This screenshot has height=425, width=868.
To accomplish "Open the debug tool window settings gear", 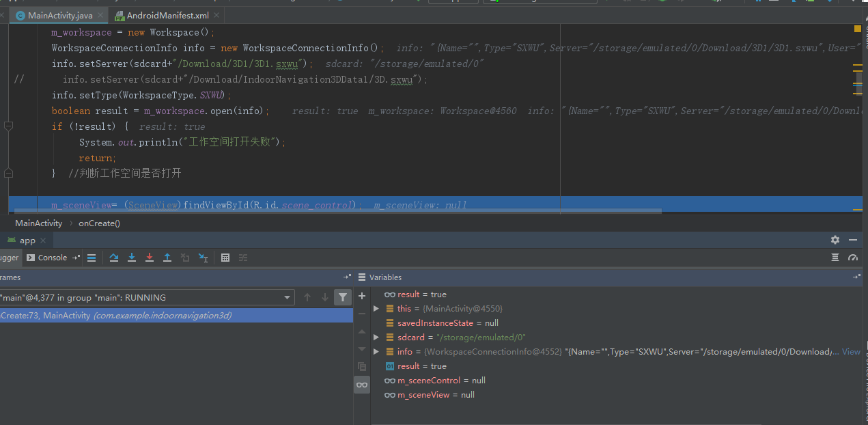I will (835, 240).
